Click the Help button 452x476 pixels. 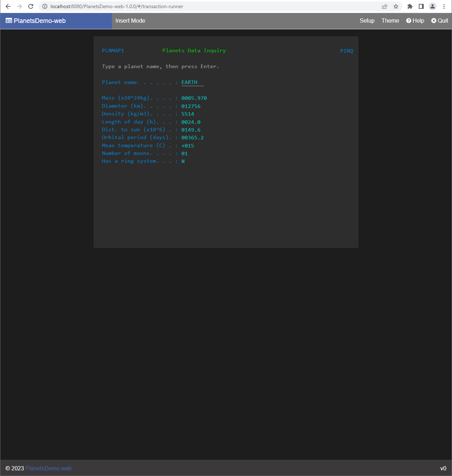[415, 21]
